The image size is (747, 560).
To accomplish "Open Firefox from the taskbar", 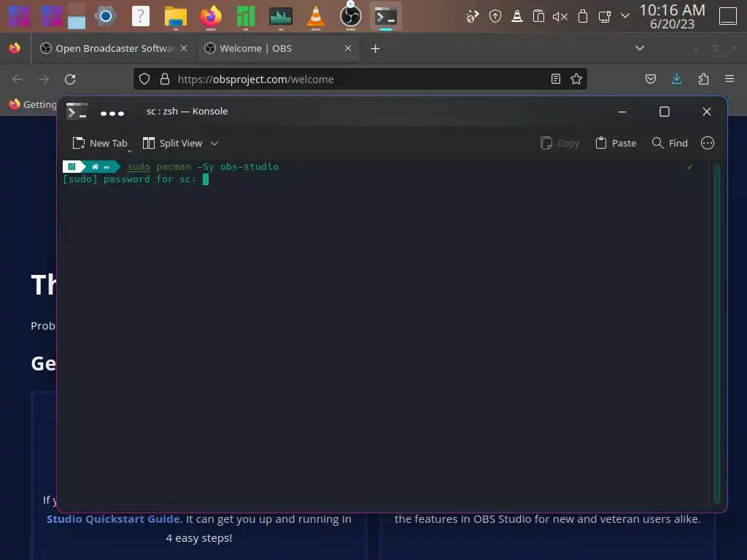I will click(x=211, y=16).
